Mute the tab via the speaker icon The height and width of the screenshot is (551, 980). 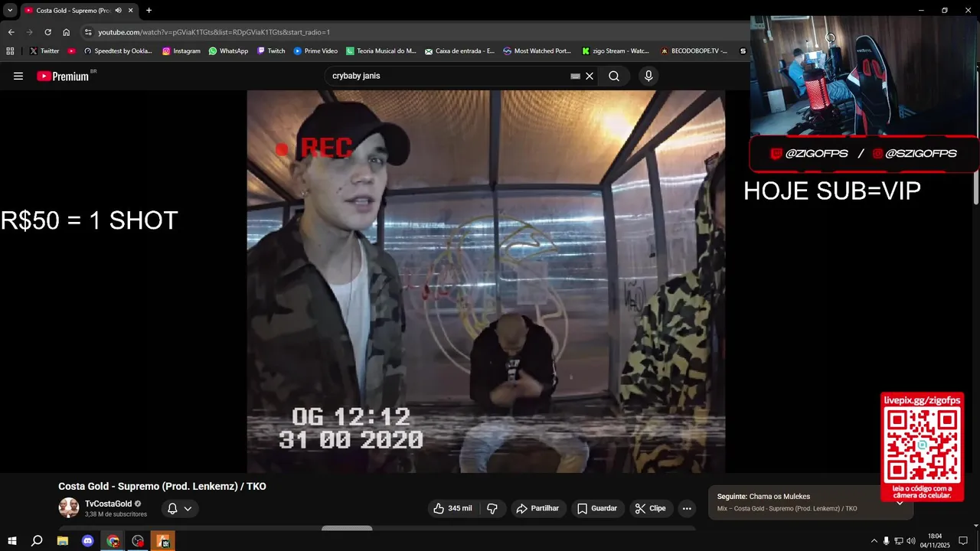pos(119,10)
